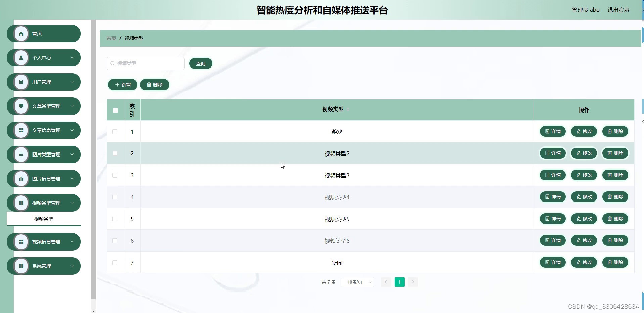Click the bulk 删除 button above the table
The height and width of the screenshot is (313, 644).
point(154,85)
